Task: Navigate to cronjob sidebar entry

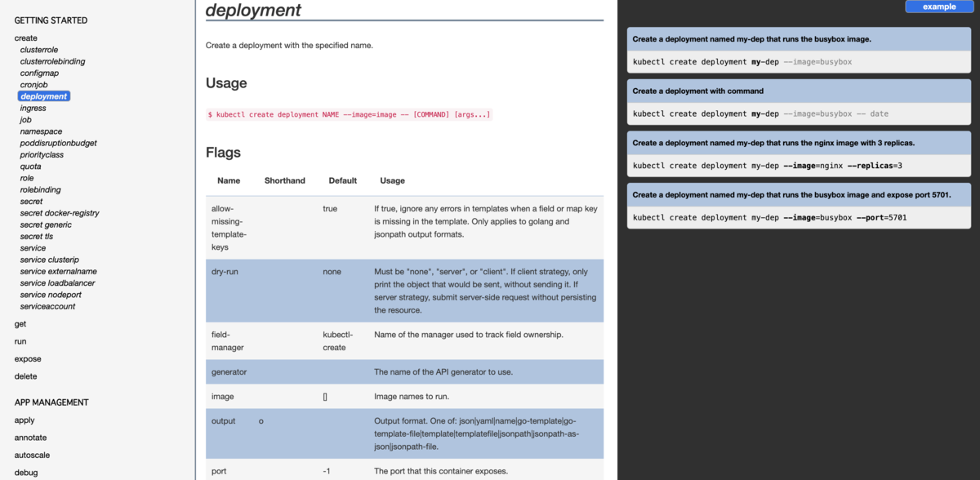Action: click(33, 85)
